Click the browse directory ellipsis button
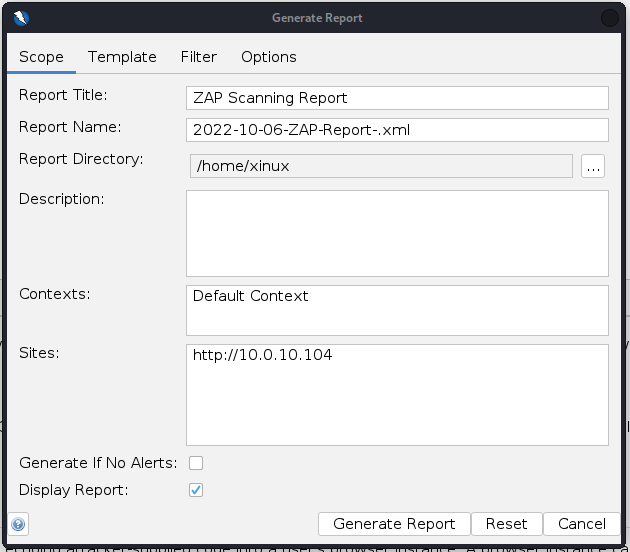Image resolution: width=630 pixels, height=552 pixels. [x=593, y=166]
